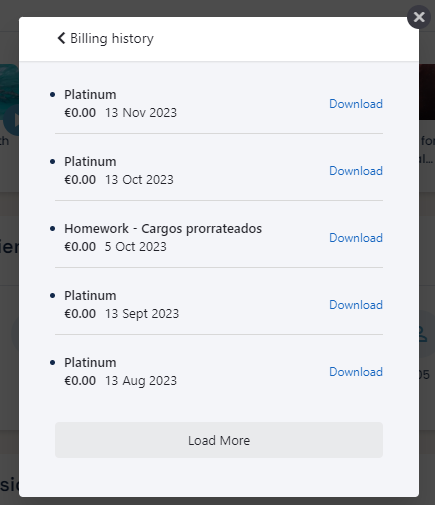The width and height of the screenshot is (435, 505).
Task: Select the Platinum entry dated 13 Sept 2023
Action: pyautogui.click(x=219, y=305)
